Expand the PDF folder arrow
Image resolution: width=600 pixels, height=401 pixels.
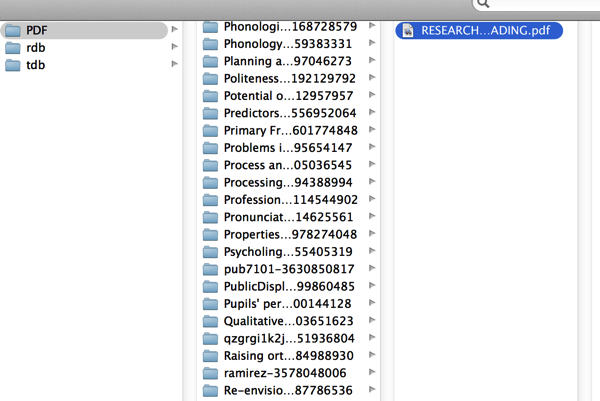click(174, 29)
